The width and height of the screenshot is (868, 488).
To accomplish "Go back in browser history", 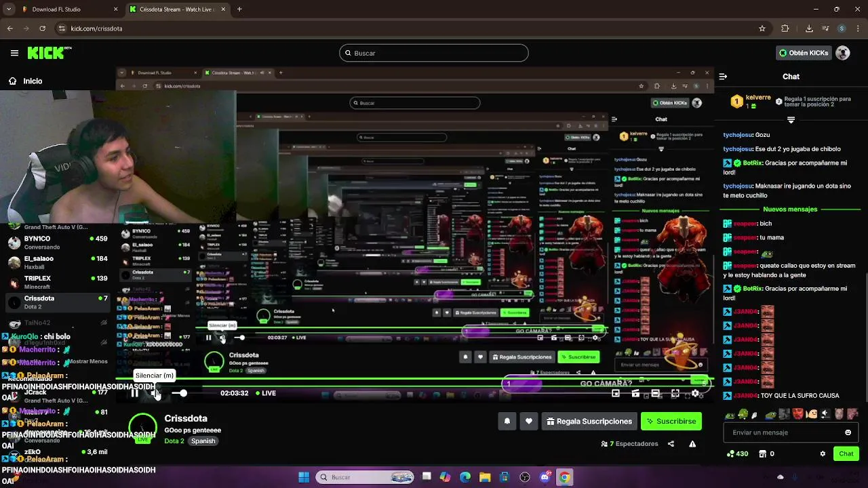I will [x=9, y=28].
